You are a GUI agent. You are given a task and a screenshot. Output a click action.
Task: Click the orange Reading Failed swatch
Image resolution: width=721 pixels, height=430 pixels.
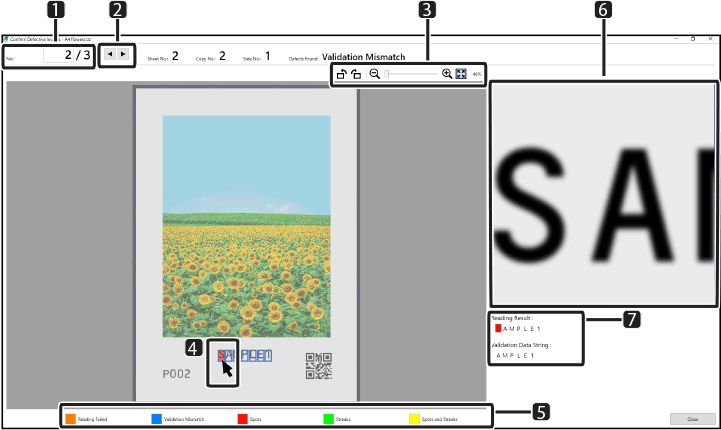point(71,419)
